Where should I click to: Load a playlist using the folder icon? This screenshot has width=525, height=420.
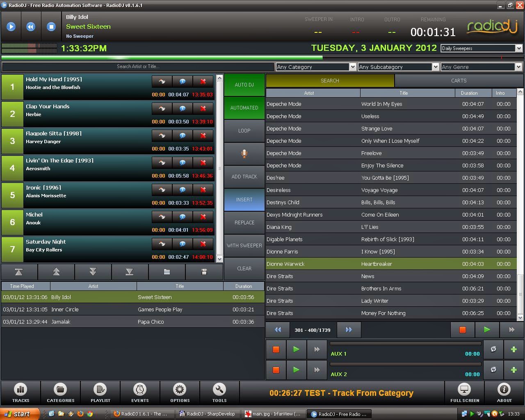point(167,272)
